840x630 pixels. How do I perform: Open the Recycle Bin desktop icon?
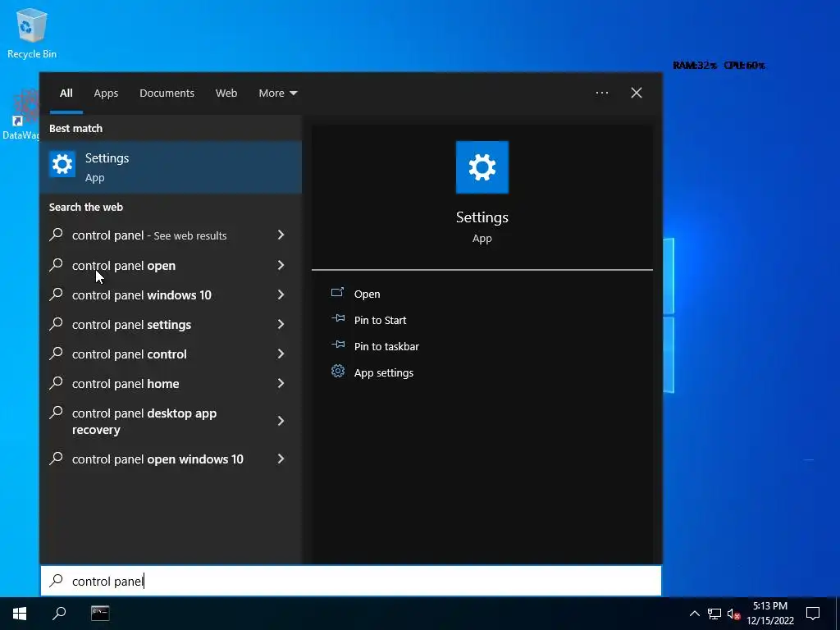click(x=32, y=33)
